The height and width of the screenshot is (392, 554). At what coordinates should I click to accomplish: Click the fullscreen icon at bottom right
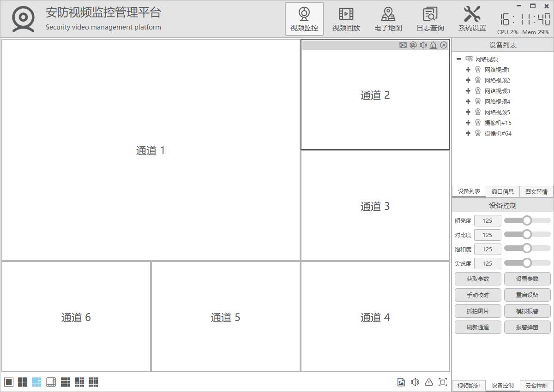coord(443,382)
